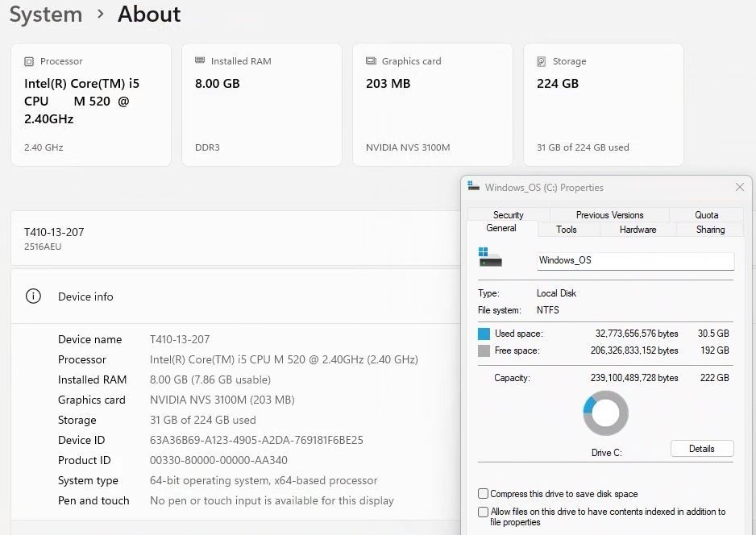Viewport: 756px width, 535px height.
Task: Select the Quota tab
Action: click(706, 215)
